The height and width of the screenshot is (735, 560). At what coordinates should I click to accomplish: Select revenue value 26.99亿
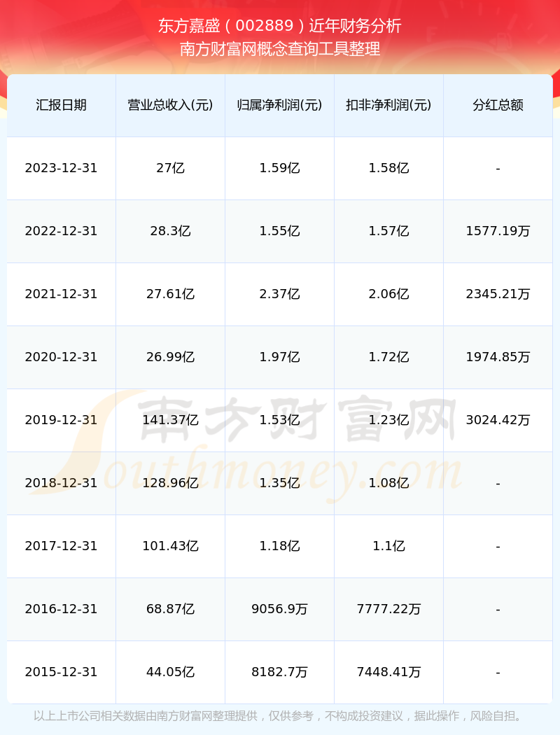click(170, 357)
